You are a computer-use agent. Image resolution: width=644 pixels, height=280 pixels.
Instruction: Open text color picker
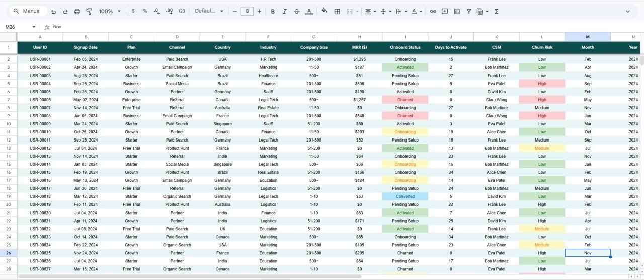click(308, 11)
